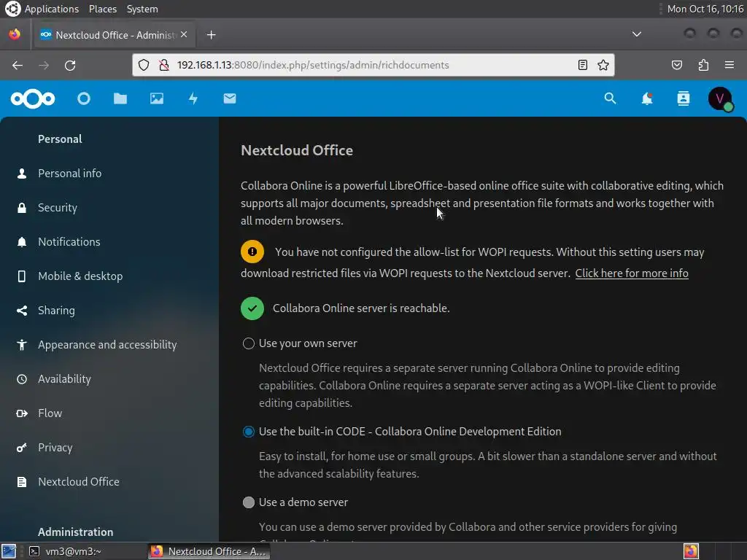Open the Firefox hamburger menu
This screenshot has width=747, height=560.
[x=729, y=65]
